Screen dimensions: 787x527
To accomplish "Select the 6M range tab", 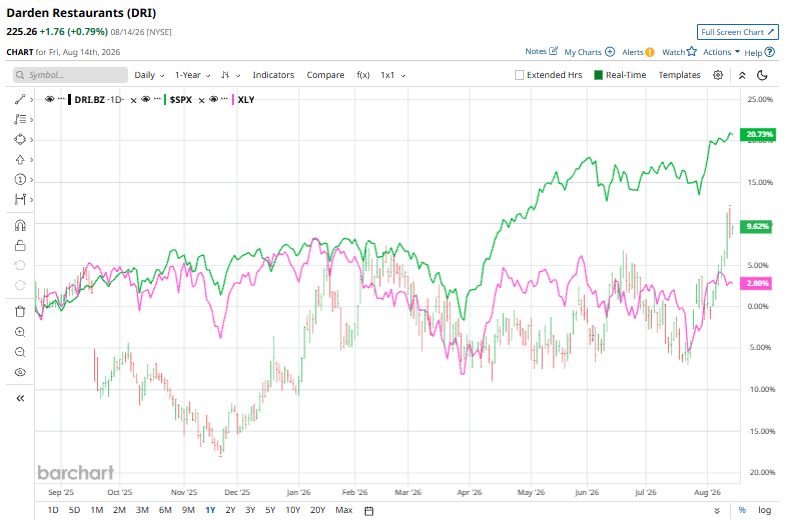I will 165,510.
